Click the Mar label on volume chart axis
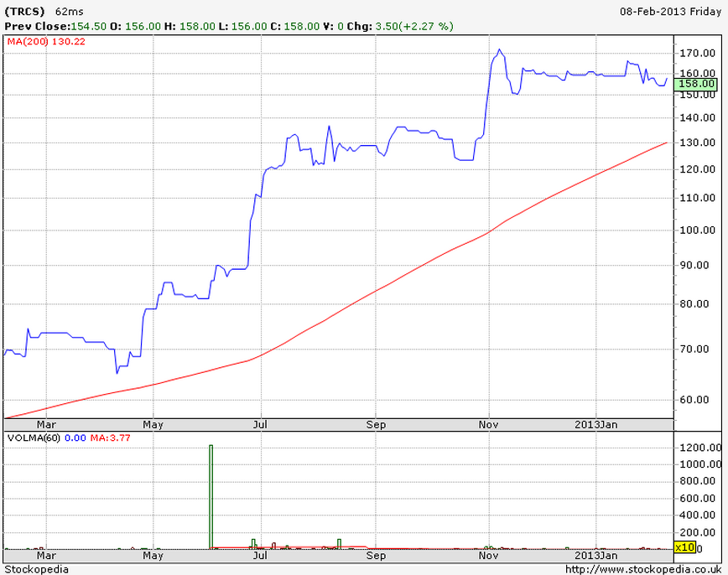The width and height of the screenshot is (728, 575). click(x=46, y=556)
